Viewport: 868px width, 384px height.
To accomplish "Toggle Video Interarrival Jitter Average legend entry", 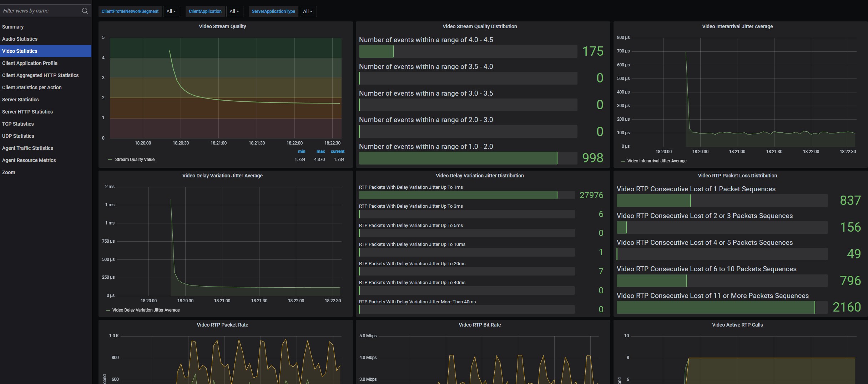I will pyautogui.click(x=657, y=161).
